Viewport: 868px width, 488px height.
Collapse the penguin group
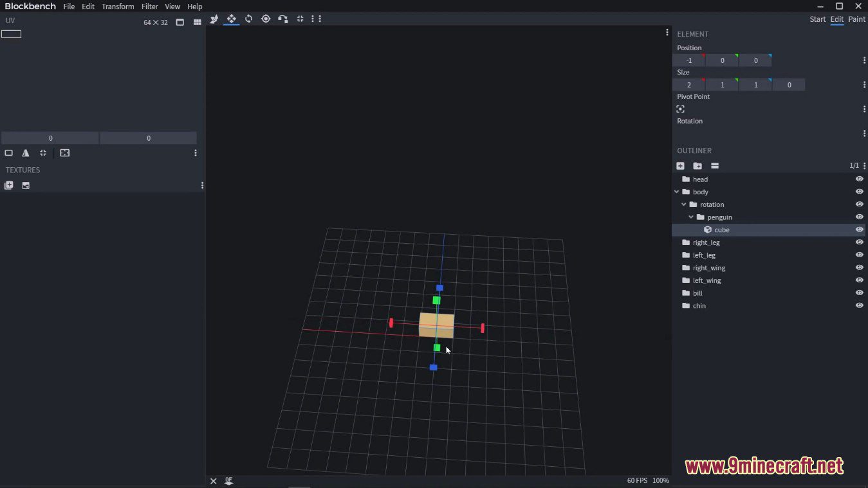(690, 217)
